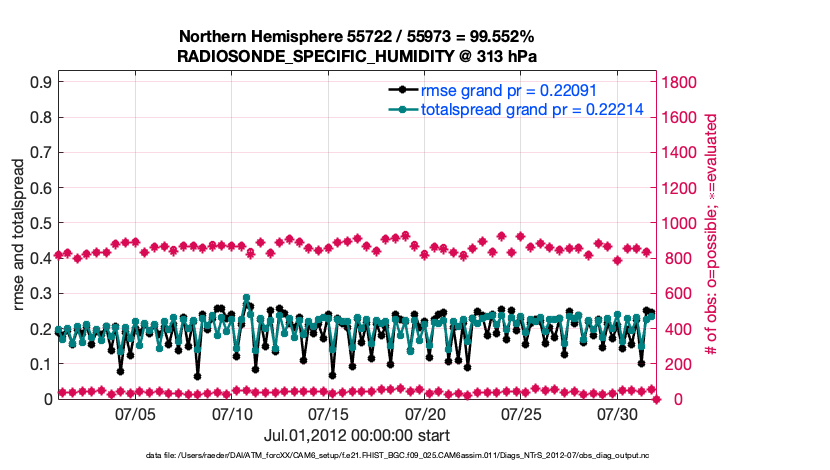This screenshot has width=830, height=470.
Task: Click the 'Jul.01,2012 00:00:00 start' x-axis label
Action: tap(356, 435)
